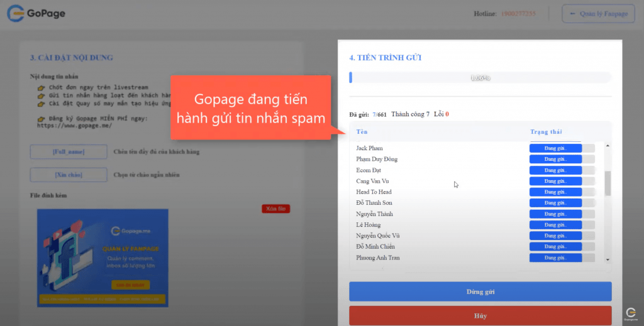
Task: Click the red Hủy button
Action: (480, 316)
